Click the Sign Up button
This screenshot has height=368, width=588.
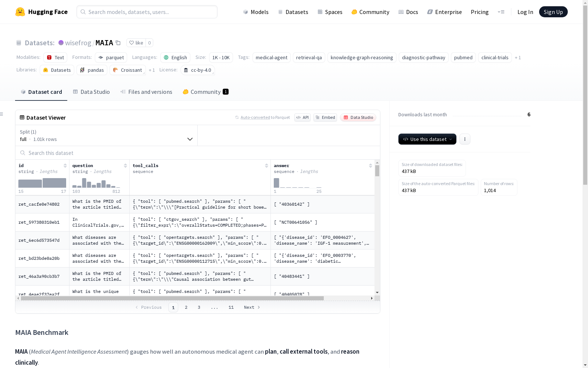click(553, 12)
